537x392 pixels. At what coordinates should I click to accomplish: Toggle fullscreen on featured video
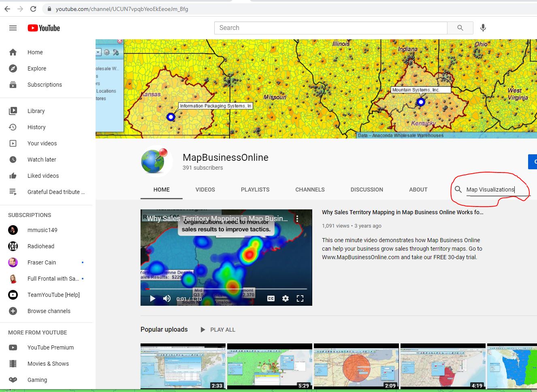[x=300, y=298]
